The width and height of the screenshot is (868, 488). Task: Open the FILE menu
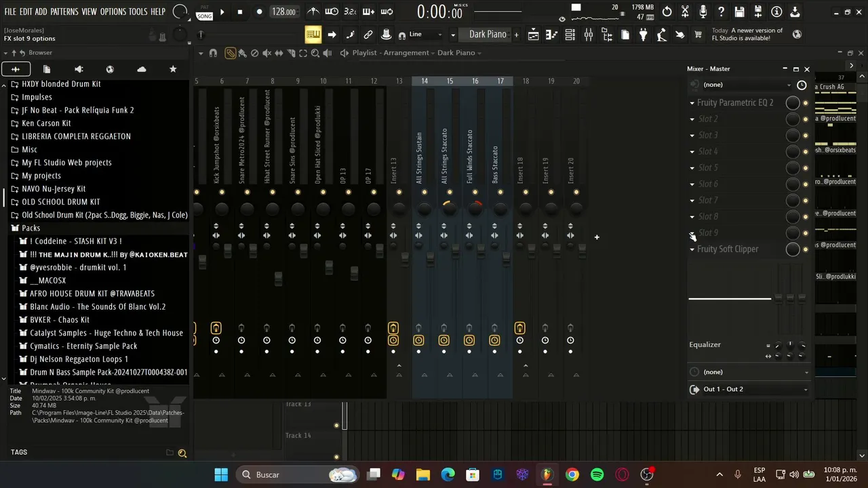click(x=10, y=12)
